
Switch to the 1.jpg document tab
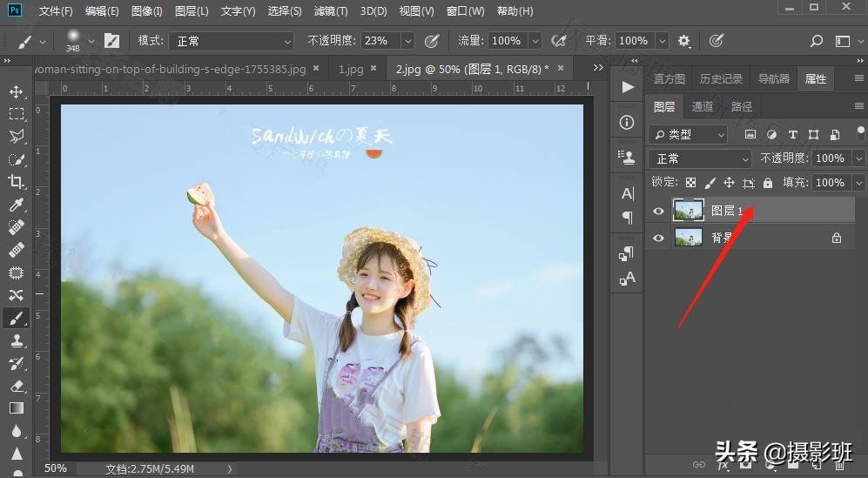[351, 69]
